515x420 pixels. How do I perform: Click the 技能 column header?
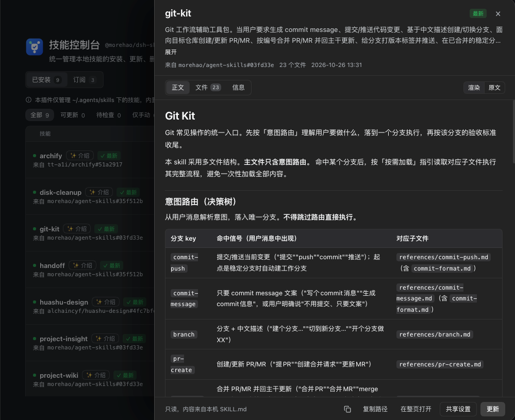point(45,133)
